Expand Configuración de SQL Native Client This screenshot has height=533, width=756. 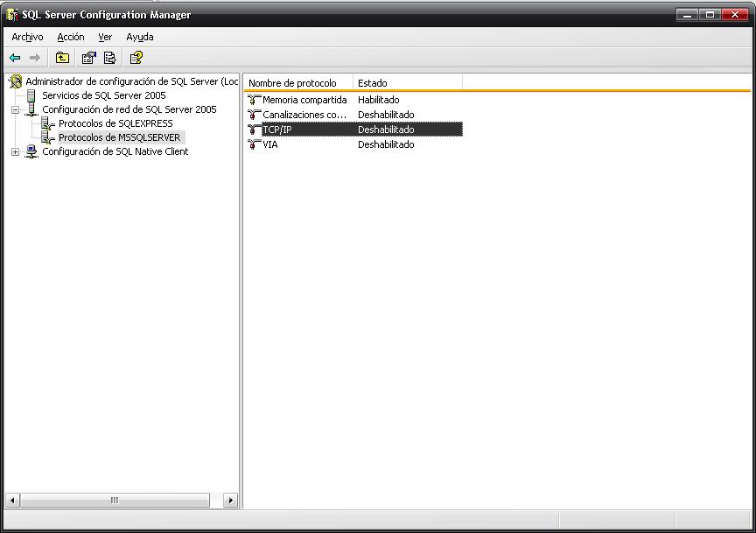(x=16, y=151)
